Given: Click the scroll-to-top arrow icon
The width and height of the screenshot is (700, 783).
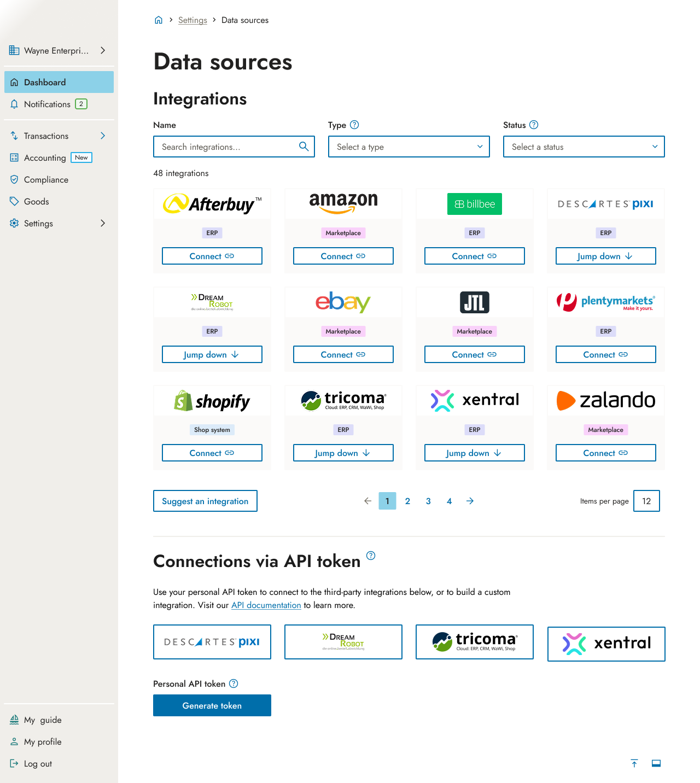Looking at the screenshot, I should [x=634, y=763].
